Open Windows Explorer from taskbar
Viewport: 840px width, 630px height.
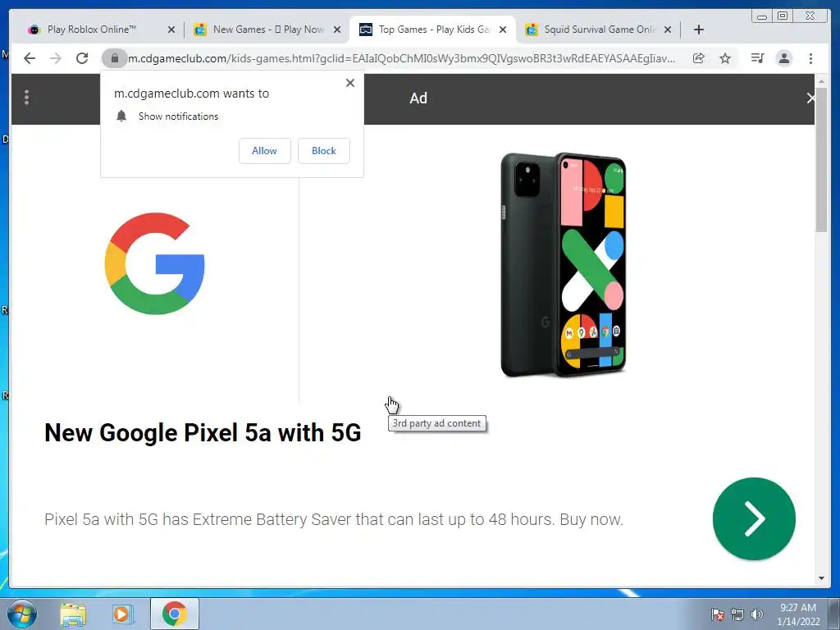[x=73, y=614]
